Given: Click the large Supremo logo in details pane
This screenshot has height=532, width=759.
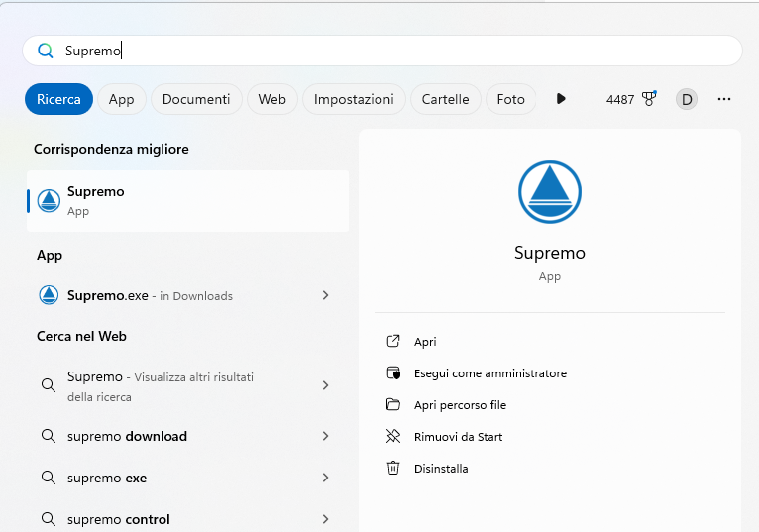Looking at the screenshot, I should point(550,192).
